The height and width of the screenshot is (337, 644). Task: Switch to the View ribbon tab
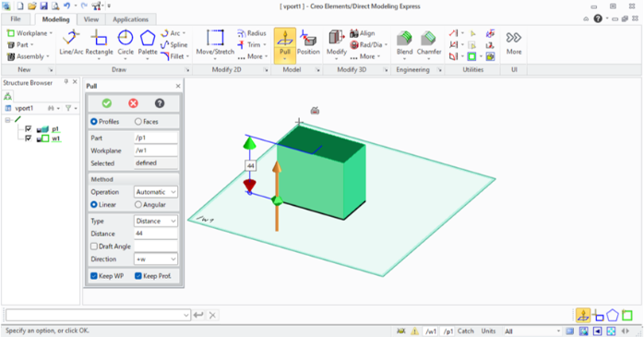click(x=91, y=19)
